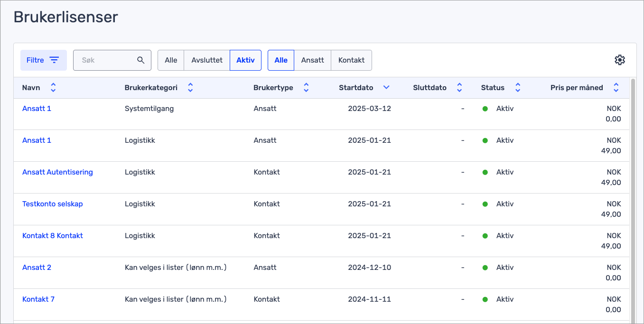Click the search magnifier icon
644x324 pixels.
tap(140, 60)
